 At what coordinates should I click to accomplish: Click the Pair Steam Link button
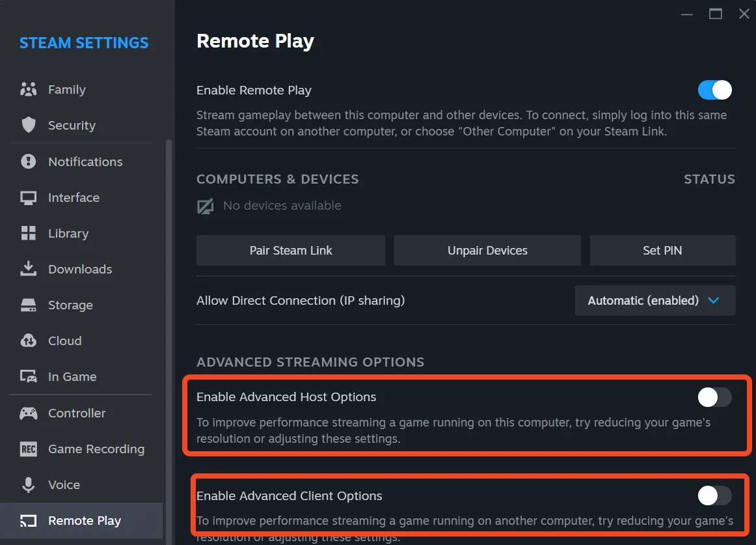290,250
